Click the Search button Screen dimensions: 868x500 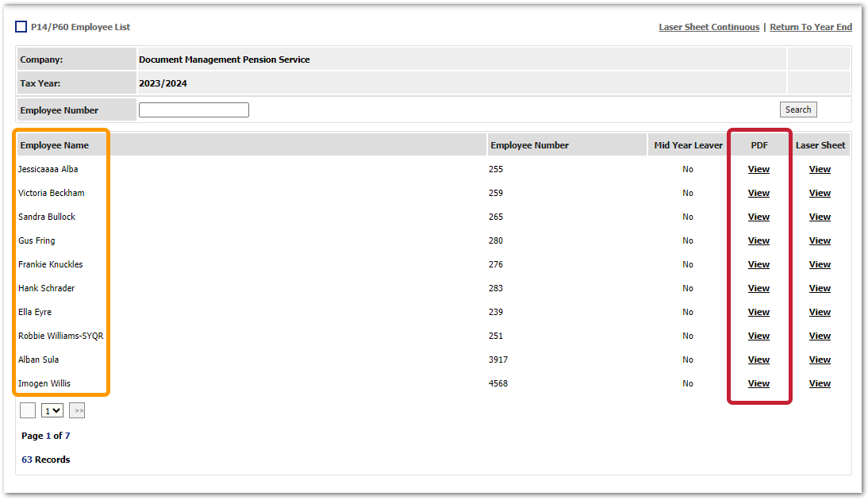coord(797,110)
